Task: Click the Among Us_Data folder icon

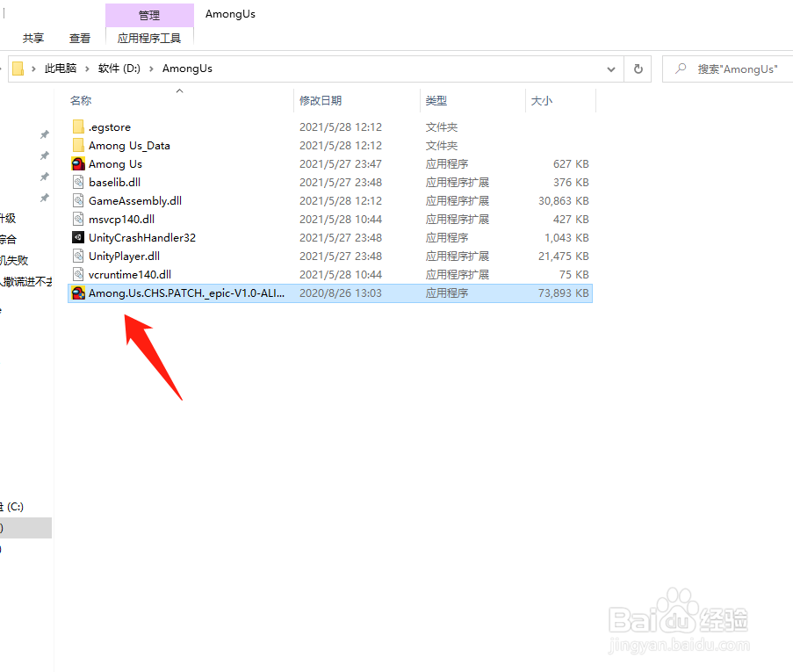Action: [78, 145]
